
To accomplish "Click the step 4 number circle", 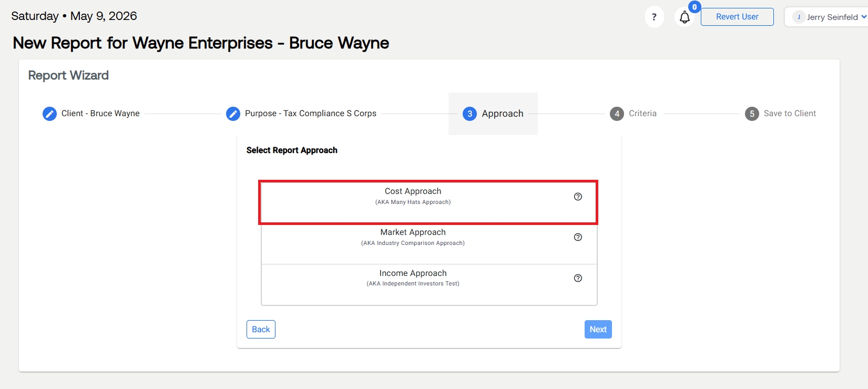I will 617,114.
